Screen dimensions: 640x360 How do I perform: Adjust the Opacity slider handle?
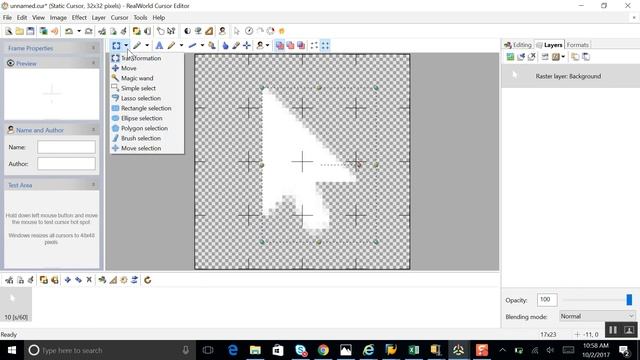tap(629, 300)
